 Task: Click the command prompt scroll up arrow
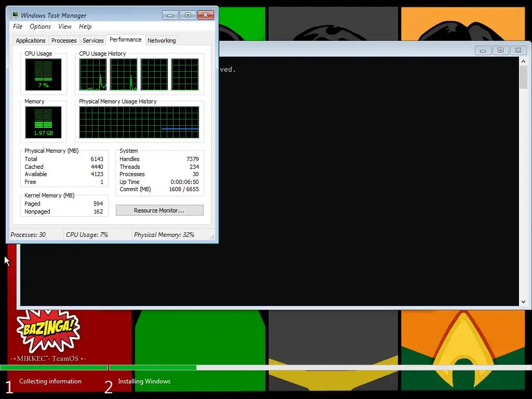523,61
